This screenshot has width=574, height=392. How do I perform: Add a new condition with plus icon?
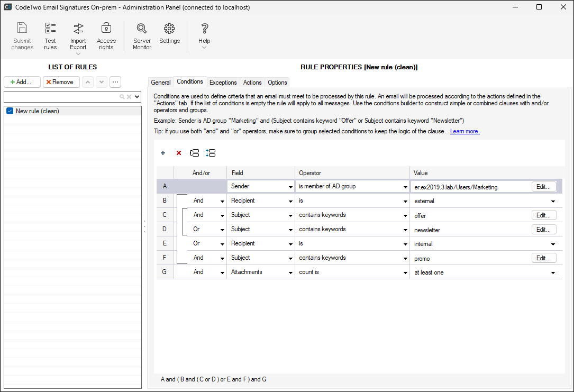coord(163,153)
